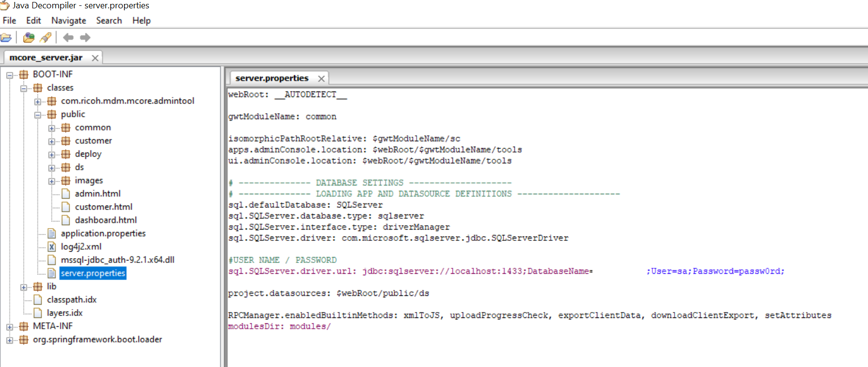Screen dimensions: 868x367
Task: Click the admin.html file icon
Action: point(66,194)
